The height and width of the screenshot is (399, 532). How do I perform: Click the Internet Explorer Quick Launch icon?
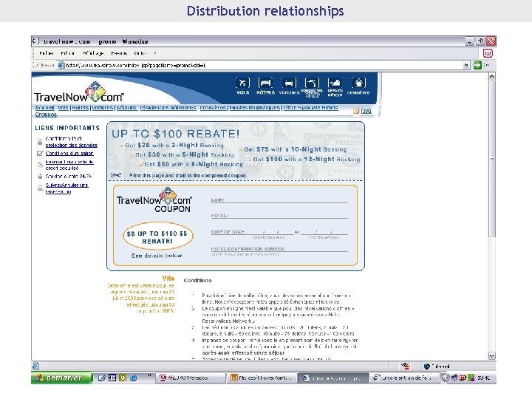[133, 378]
